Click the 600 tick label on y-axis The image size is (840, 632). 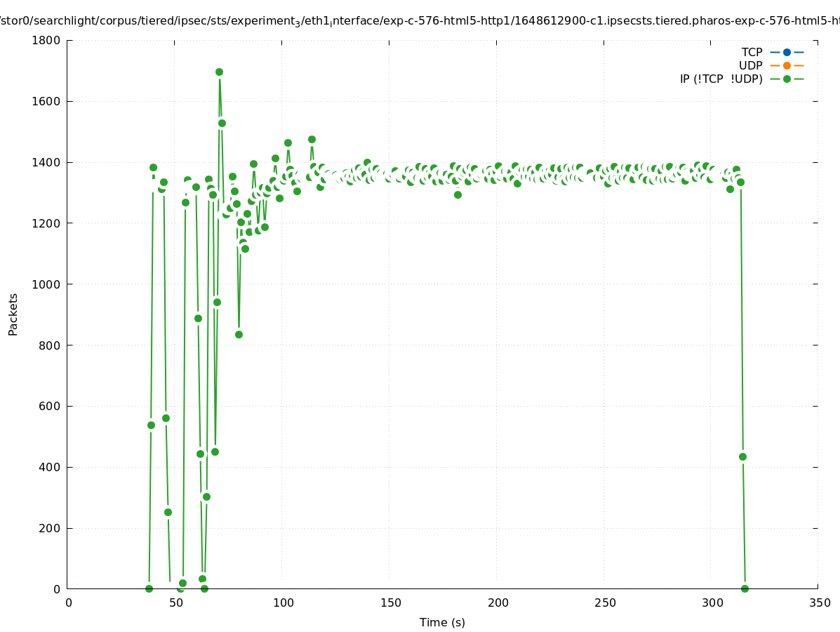[x=51, y=406]
